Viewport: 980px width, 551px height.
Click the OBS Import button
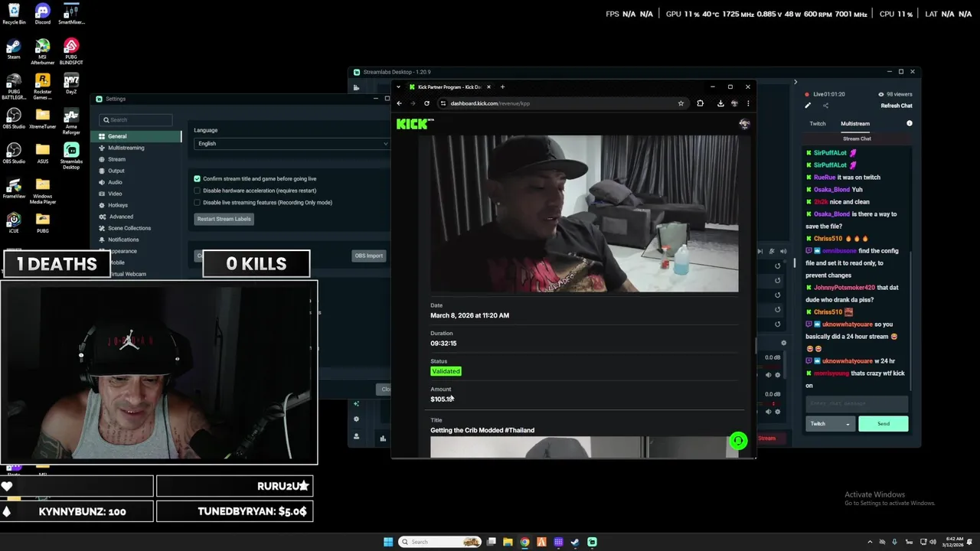pos(368,256)
